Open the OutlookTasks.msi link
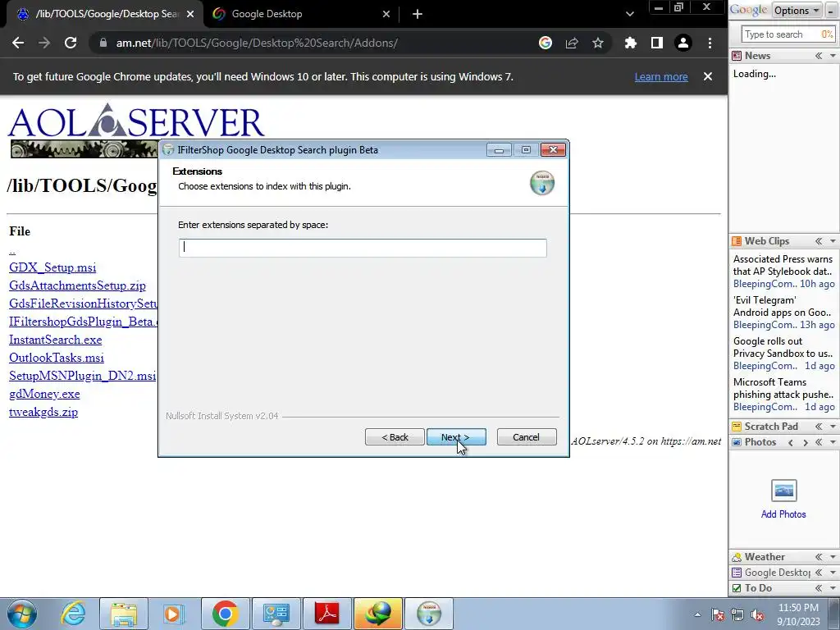Viewport: 840px width, 630px height. [x=57, y=358]
